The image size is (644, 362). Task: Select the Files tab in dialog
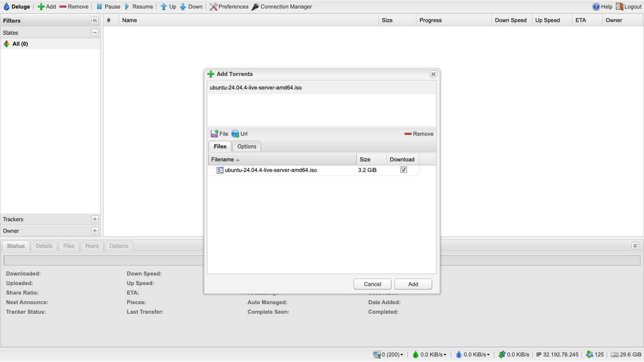[x=220, y=146]
